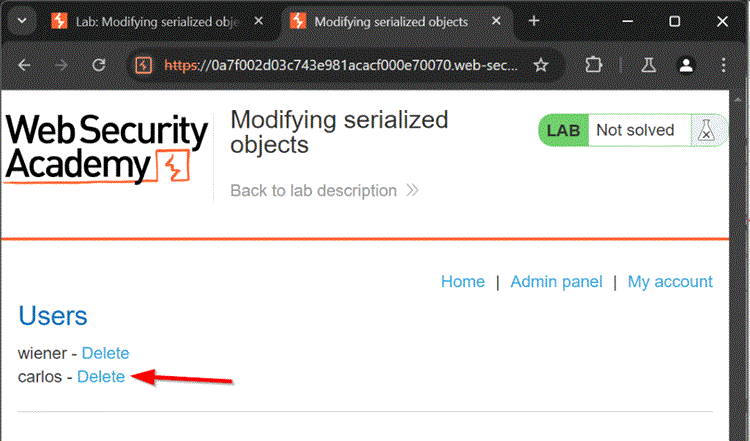750x441 pixels.
Task: Reload the current page
Action: click(x=99, y=65)
